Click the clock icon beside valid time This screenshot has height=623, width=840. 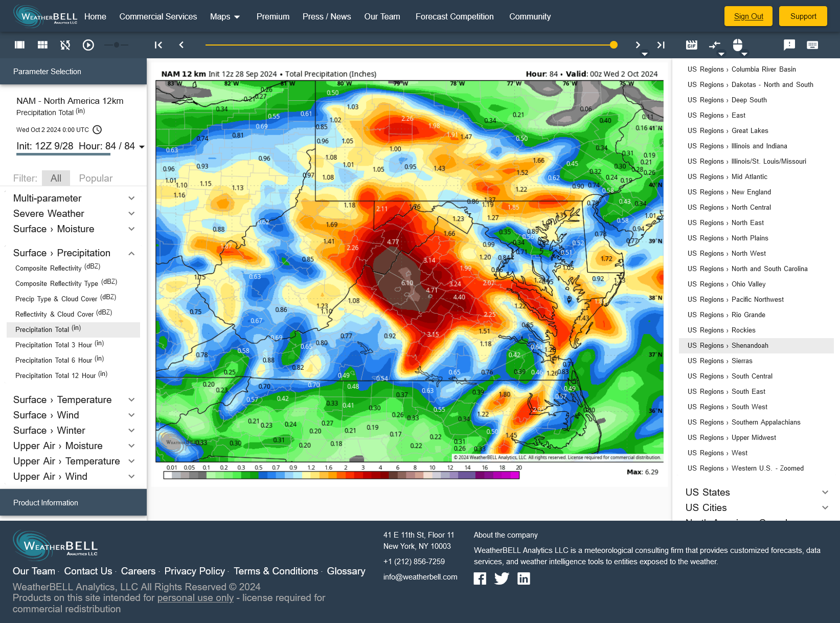[97, 130]
